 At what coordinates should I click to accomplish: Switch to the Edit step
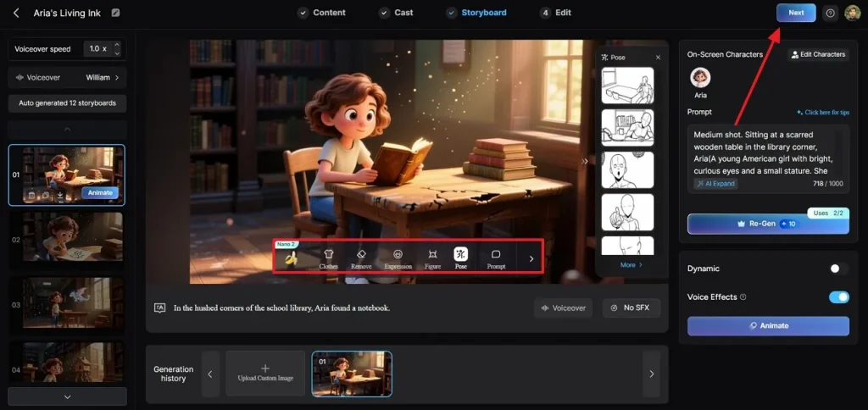point(555,13)
